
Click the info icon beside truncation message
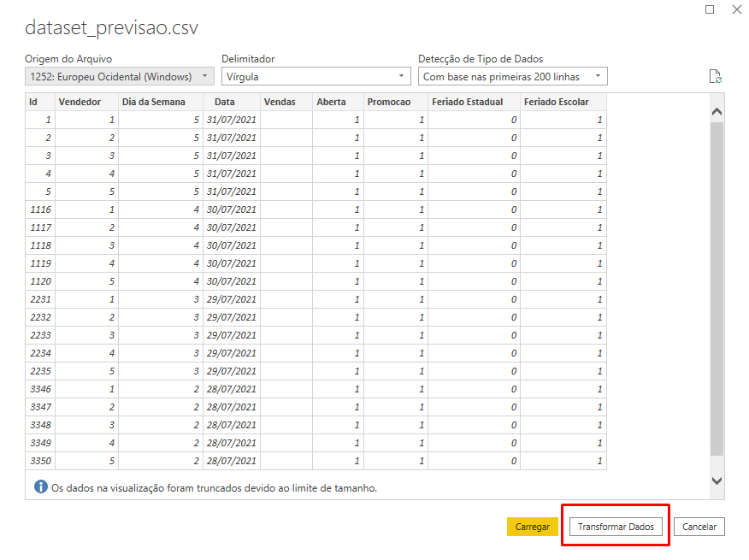pos(41,486)
